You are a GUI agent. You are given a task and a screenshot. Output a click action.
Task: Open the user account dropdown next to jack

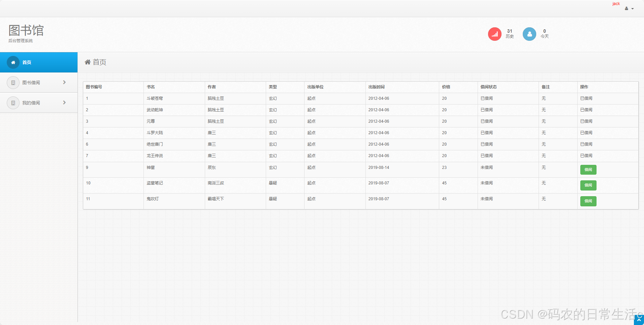[633, 8]
